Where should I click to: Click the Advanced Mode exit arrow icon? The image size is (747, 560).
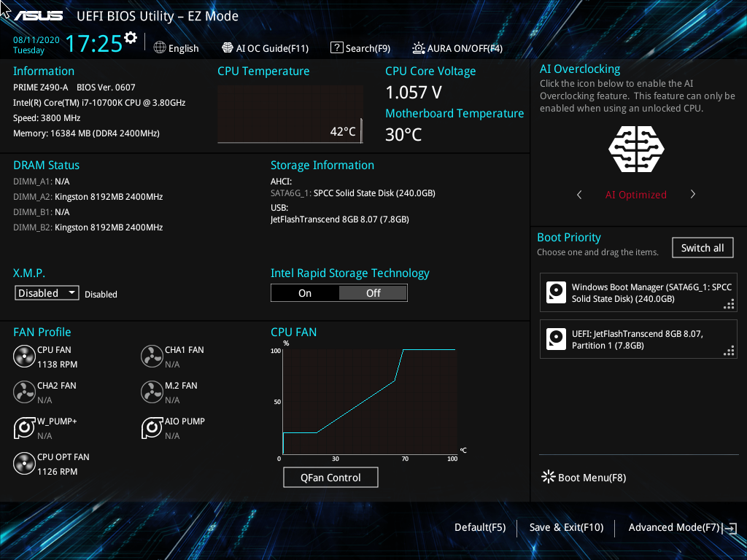729,528
